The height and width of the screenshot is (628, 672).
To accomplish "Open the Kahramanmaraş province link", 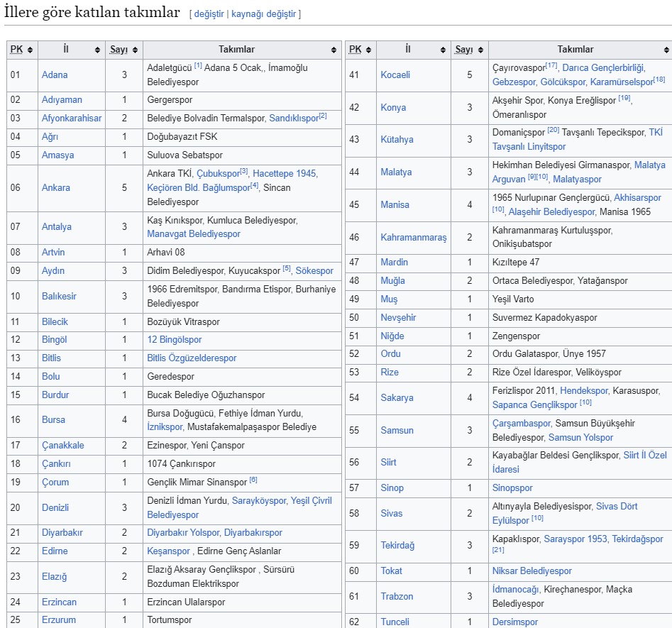I will 414,238.
